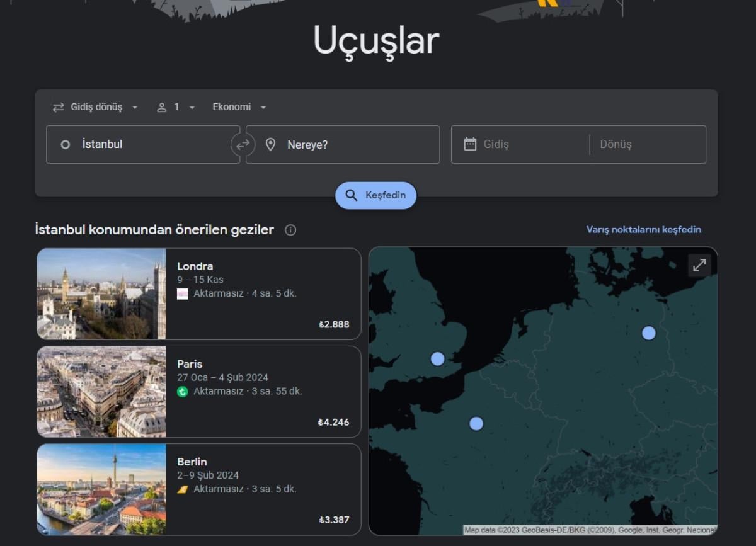This screenshot has height=546, width=756.
Task: Click the info icon beside önerilen geziler
Action: (290, 230)
